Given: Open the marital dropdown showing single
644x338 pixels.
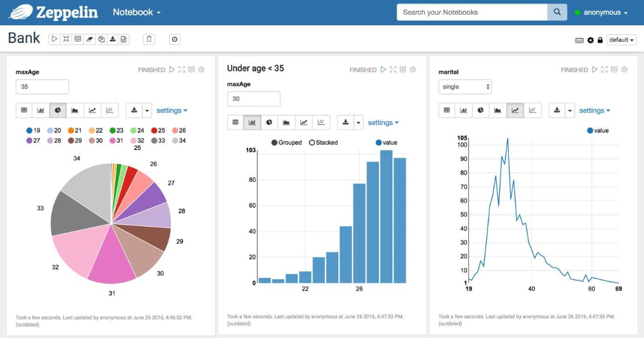Looking at the screenshot, I should coord(465,87).
